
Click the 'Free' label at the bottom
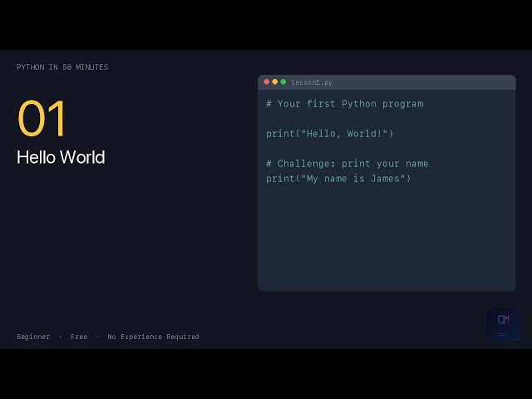click(79, 337)
